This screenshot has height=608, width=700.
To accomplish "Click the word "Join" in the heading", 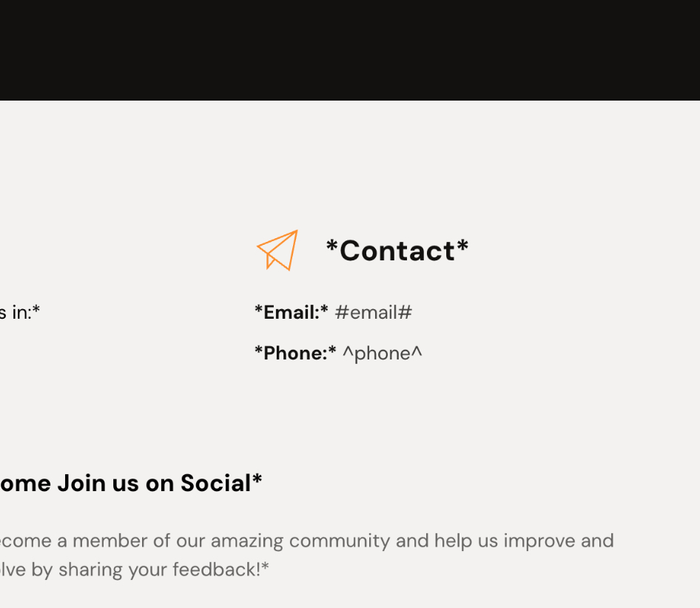I will click(x=81, y=483).
